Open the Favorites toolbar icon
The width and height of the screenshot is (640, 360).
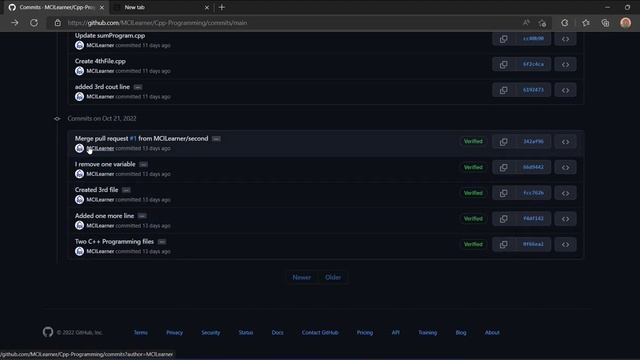click(586, 23)
